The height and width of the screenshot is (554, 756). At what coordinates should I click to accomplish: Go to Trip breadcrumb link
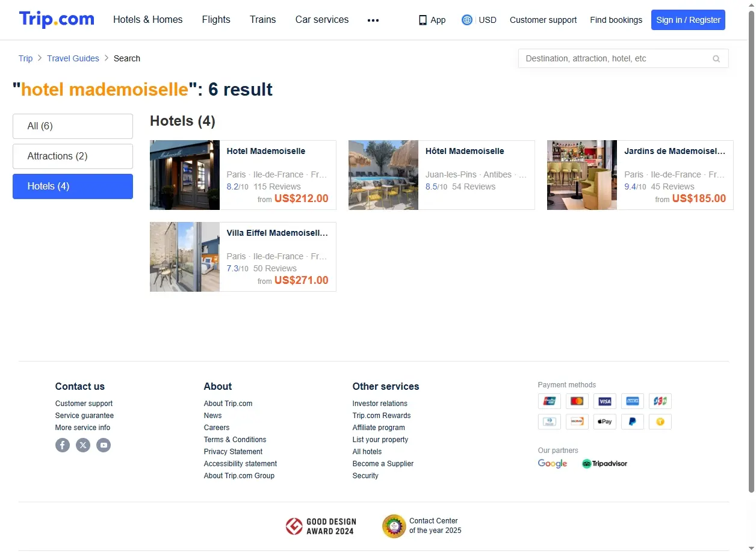(25, 58)
